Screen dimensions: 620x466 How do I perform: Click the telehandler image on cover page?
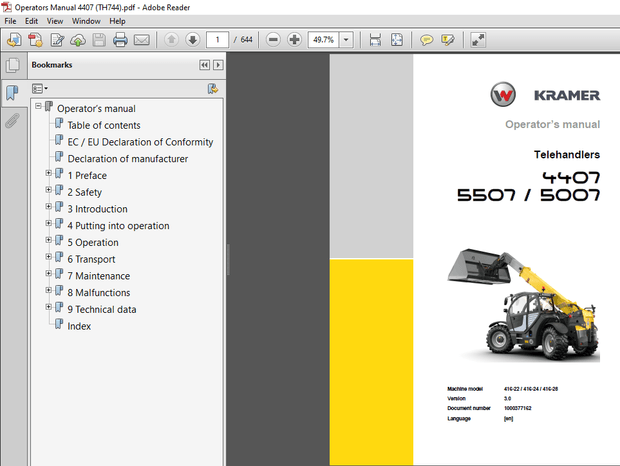[x=524, y=305]
